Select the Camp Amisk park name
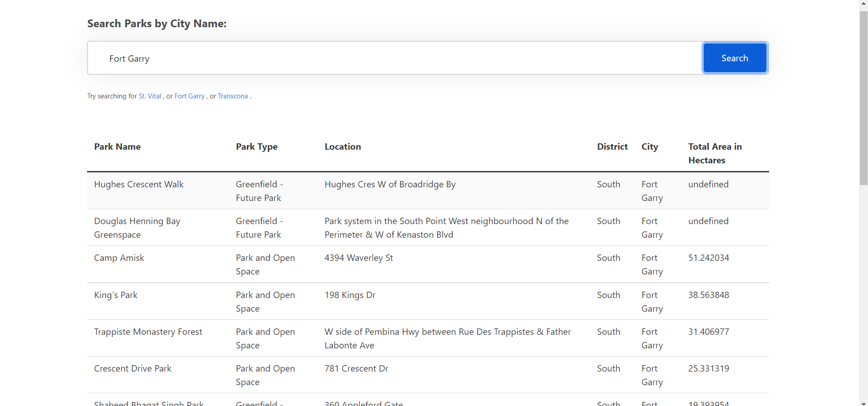 (119, 258)
